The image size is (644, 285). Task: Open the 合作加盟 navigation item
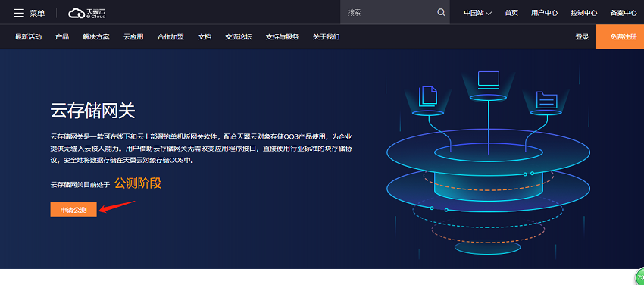[x=170, y=37]
